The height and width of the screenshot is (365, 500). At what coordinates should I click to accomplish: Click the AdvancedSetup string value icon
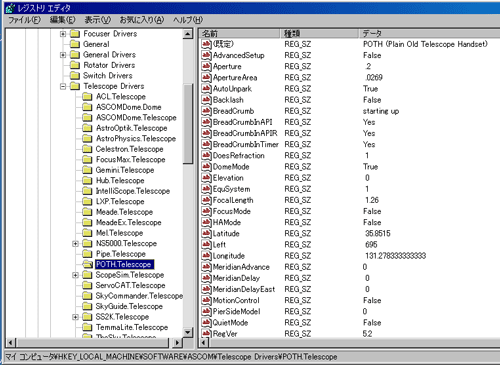click(206, 55)
